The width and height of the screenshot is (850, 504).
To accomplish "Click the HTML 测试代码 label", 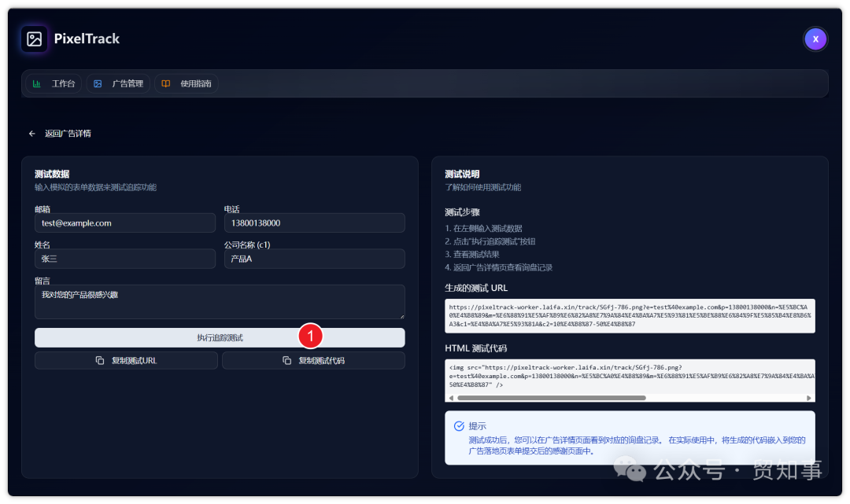I will click(x=476, y=348).
